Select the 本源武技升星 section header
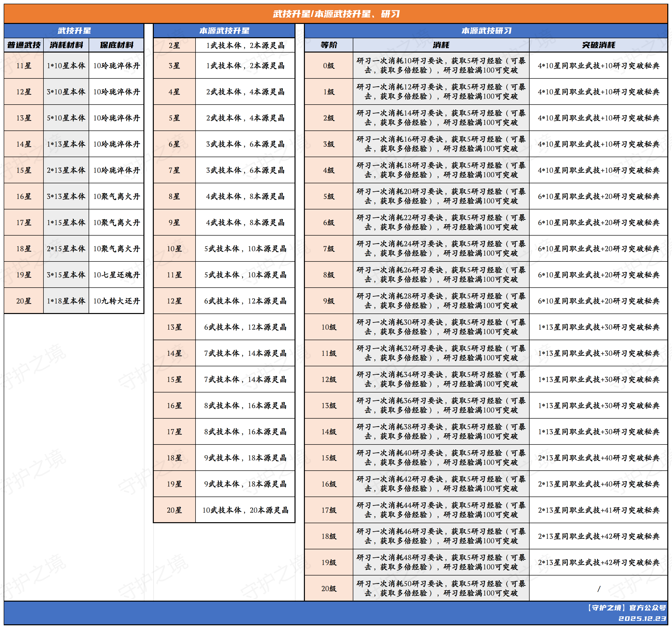 (224, 31)
